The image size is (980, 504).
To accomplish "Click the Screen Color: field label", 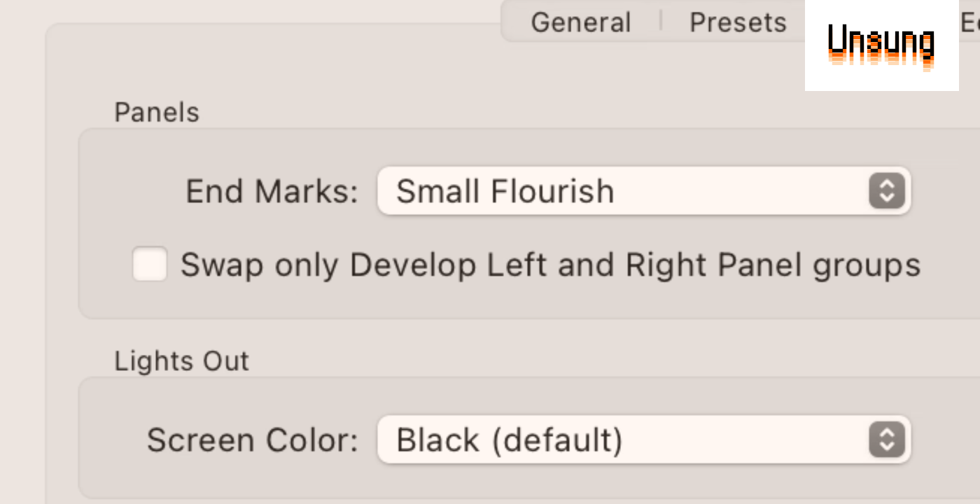I will point(252,440).
